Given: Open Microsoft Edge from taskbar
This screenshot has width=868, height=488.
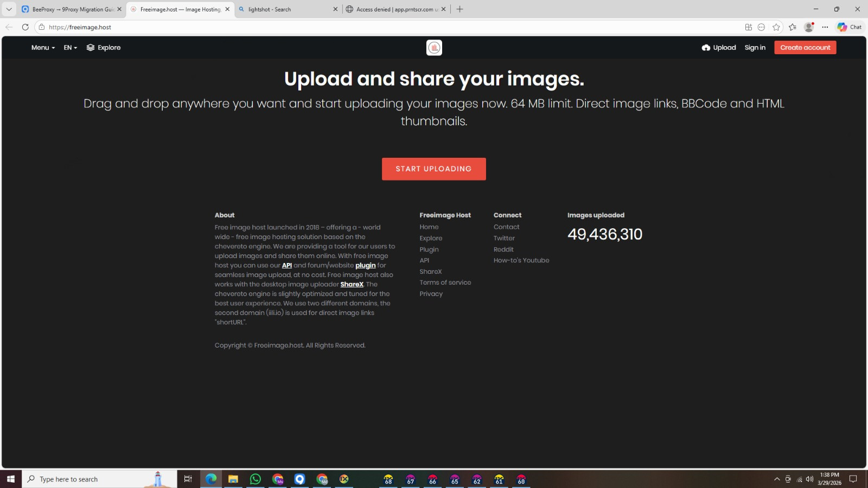Looking at the screenshot, I should click(211, 479).
